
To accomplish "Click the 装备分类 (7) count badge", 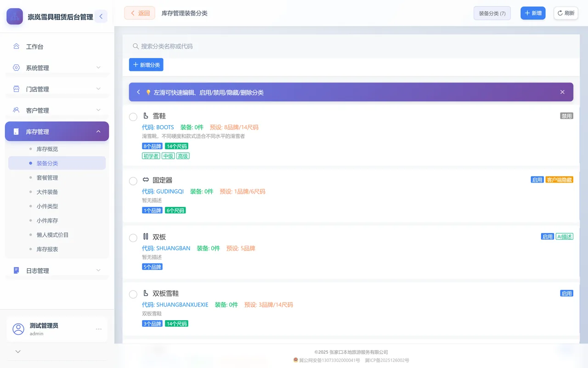I will coord(492,13).
